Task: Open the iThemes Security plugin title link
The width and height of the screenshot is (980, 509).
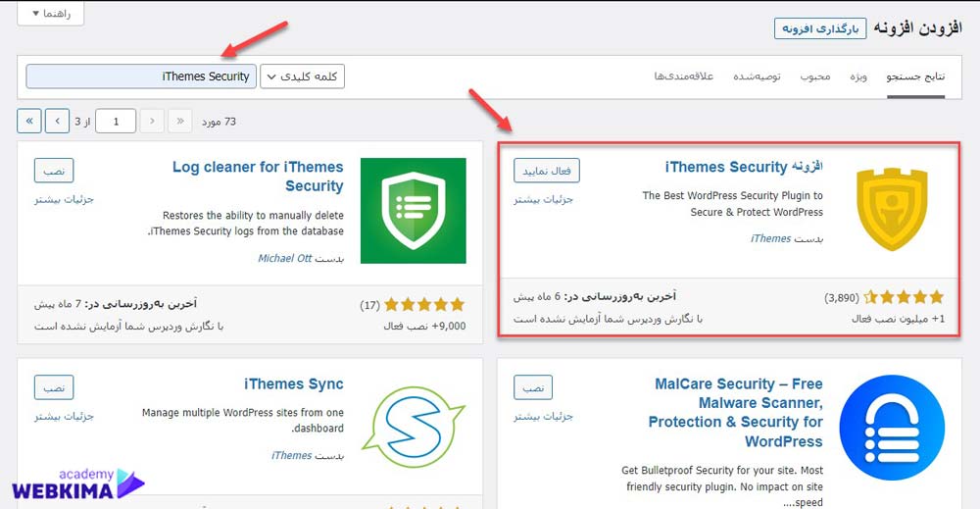Action: (744, 167)
